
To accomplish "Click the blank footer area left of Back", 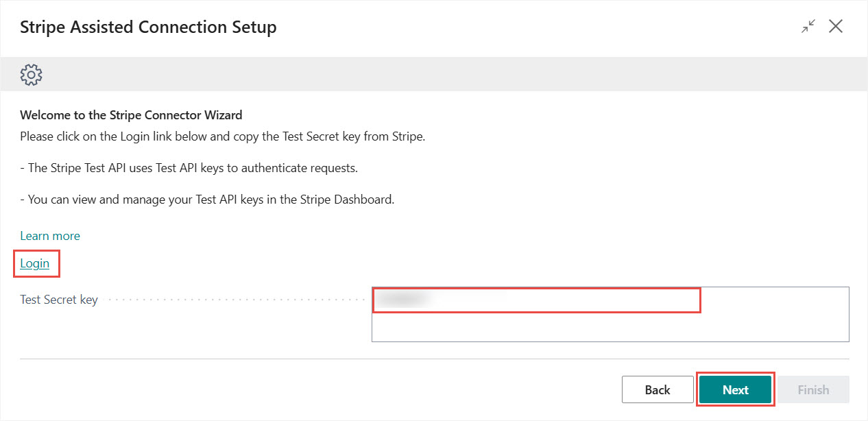I will (x=309, y=389).
